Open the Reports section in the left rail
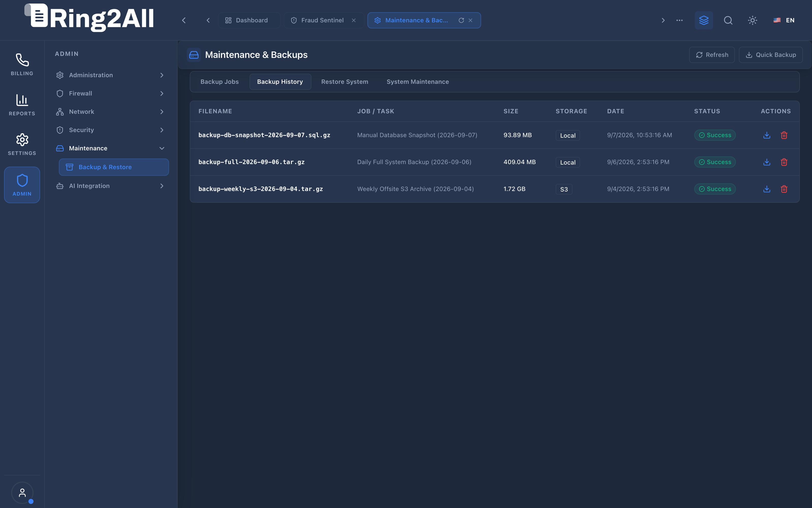Viewport: 812px width, 508px height. tap(22, 105)
